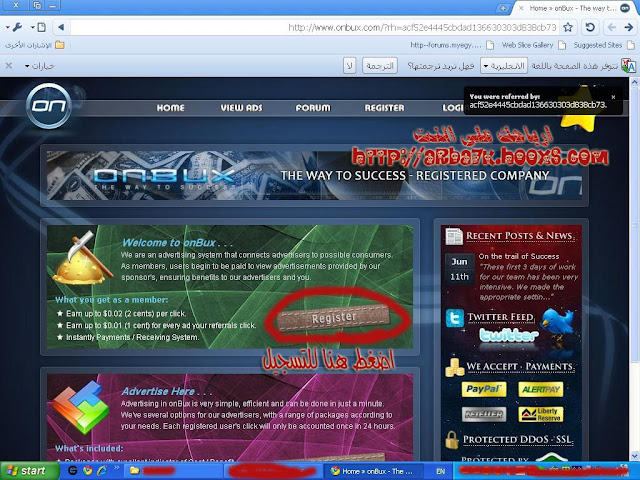The image size is (640, 480).
Task: Click the AlertPay payment badge
Action: (541, 389)
